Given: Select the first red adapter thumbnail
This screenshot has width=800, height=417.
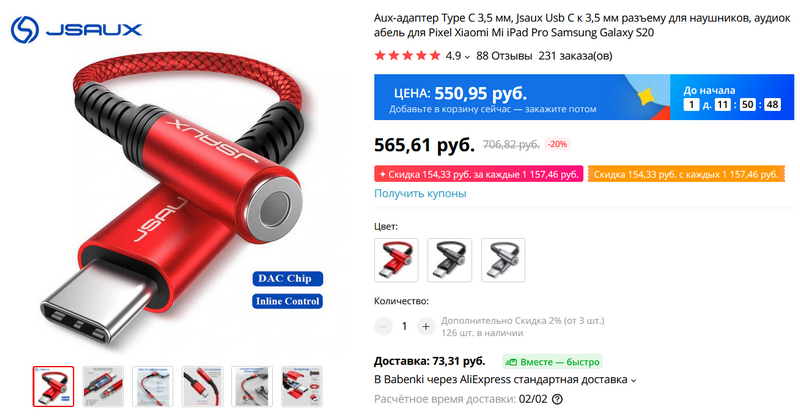Looking at the screenshot, I should pyautogui.click(x=54, y=386).
